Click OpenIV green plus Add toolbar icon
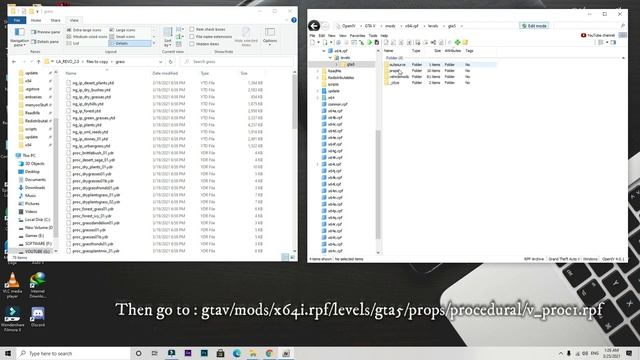This screenshot has width=640, height=360. (458, 42)
